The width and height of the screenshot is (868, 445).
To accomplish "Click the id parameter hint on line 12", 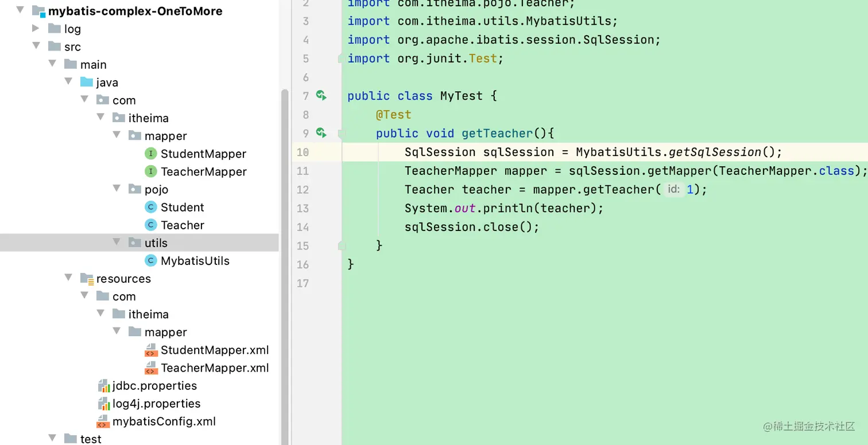I will [673, 189].
